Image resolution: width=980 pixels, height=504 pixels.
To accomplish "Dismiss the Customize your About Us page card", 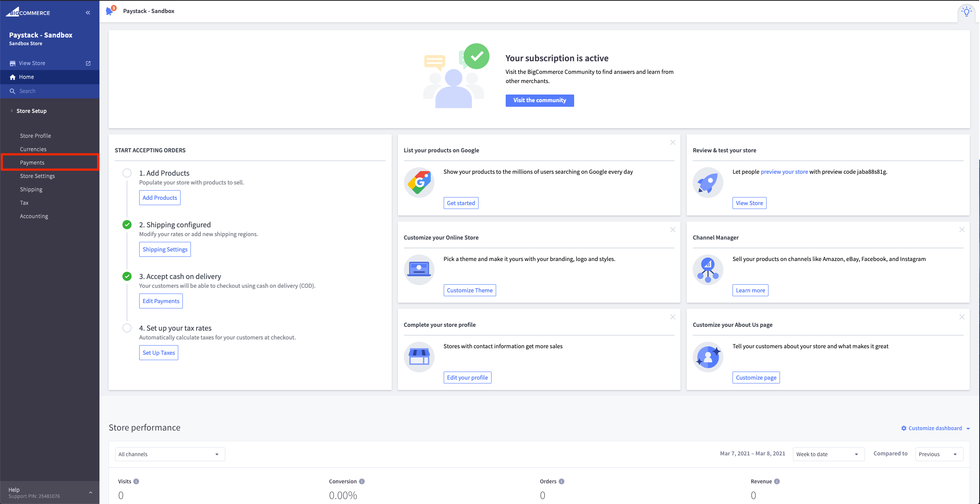I will [x=962, y=317].
